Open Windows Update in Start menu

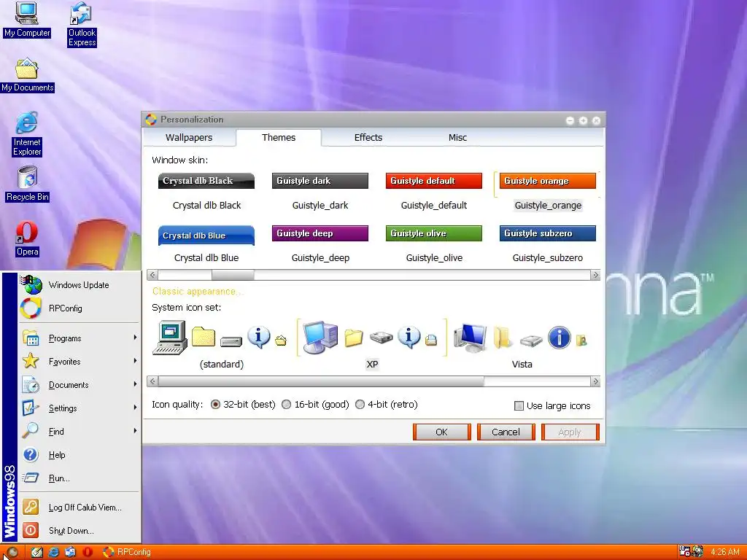click(79, 285)
